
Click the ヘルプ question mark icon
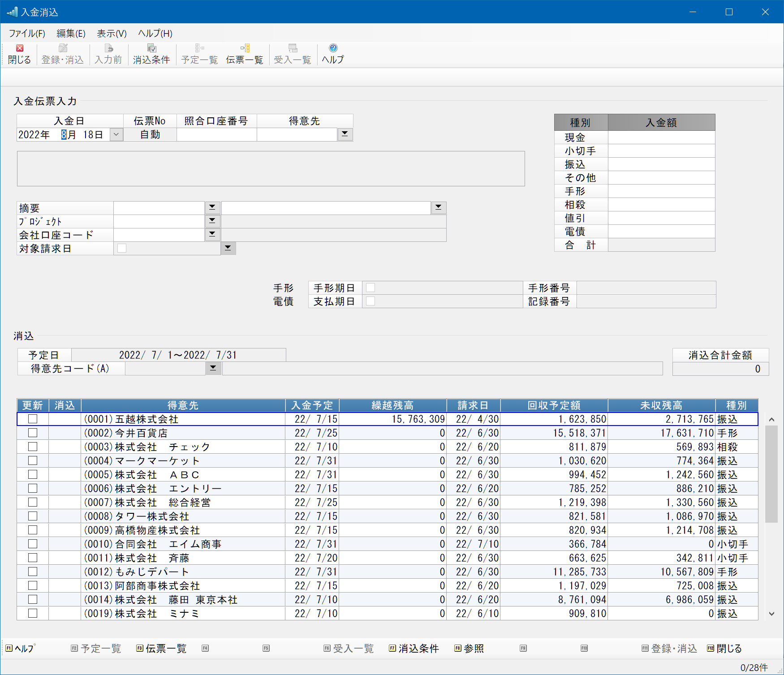333,48
